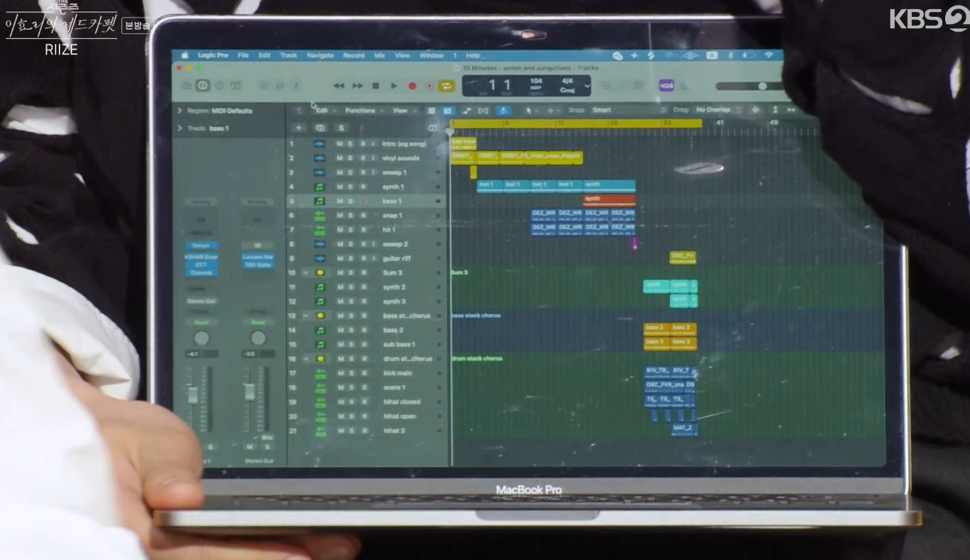Image resolution: width=970 pixels, height=560 pixels.
Task: Click the add new track plus button
Action: click(x=298, y=128)
